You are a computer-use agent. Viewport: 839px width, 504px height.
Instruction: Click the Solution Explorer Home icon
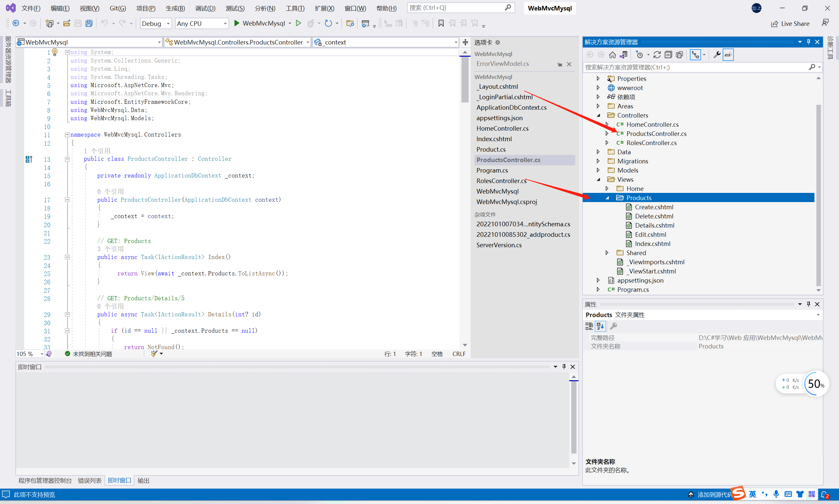(612, 55)
